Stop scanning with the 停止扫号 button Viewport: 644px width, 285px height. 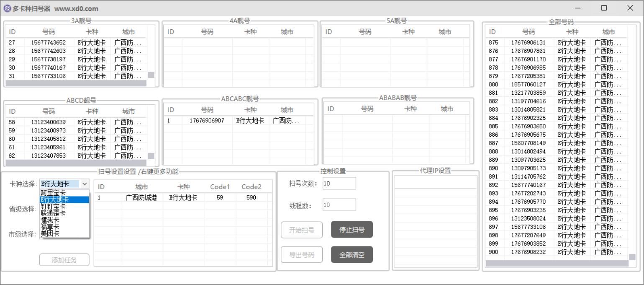pyautogui.click(x=352, y=230)
